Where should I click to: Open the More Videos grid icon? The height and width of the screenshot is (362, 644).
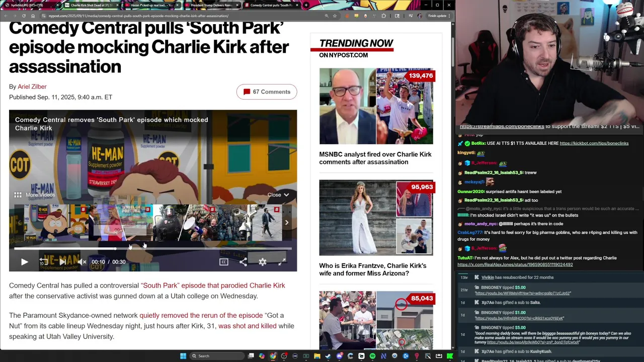[18, 195]
